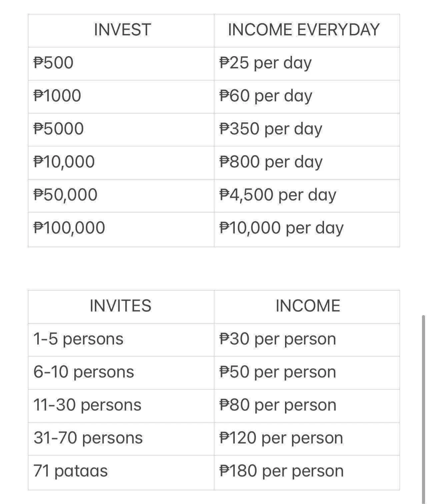Select the INVITES header cell
The image size is (428, 504).
(x=121, y=307)
